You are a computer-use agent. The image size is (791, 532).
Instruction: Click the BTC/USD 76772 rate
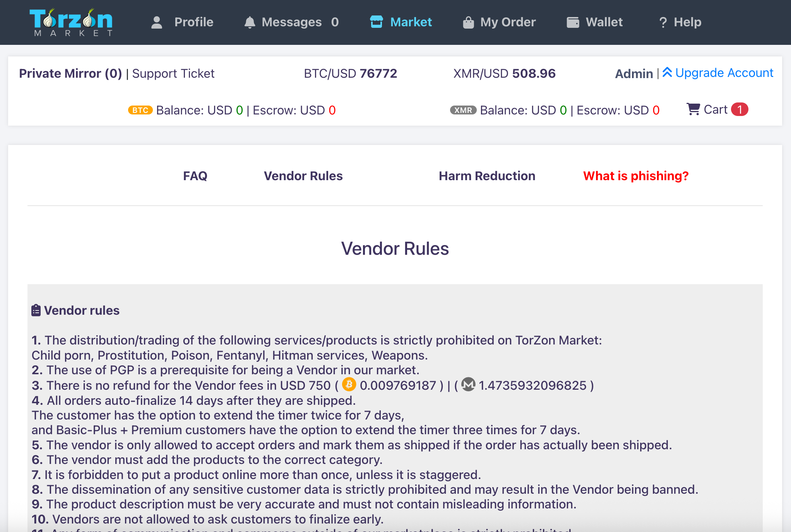pos(351,73)
